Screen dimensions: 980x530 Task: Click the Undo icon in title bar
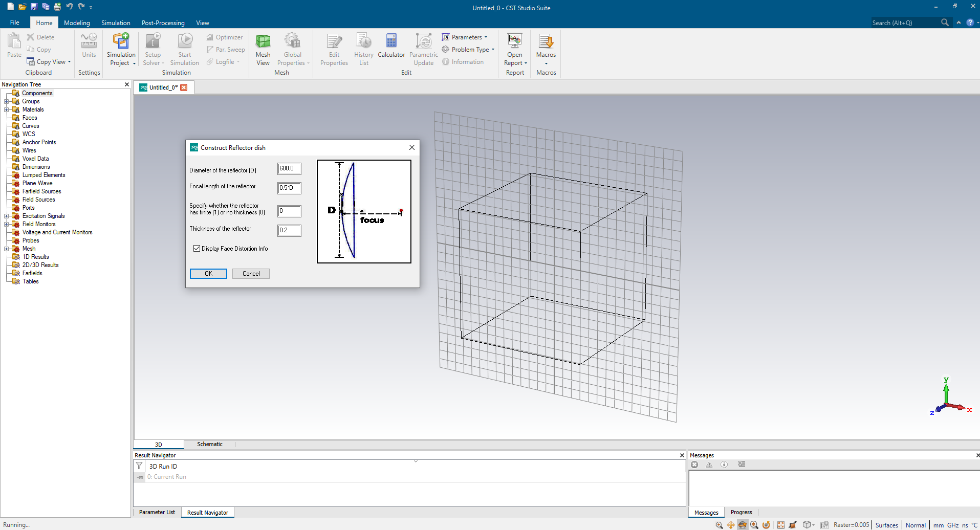[69, 7]
